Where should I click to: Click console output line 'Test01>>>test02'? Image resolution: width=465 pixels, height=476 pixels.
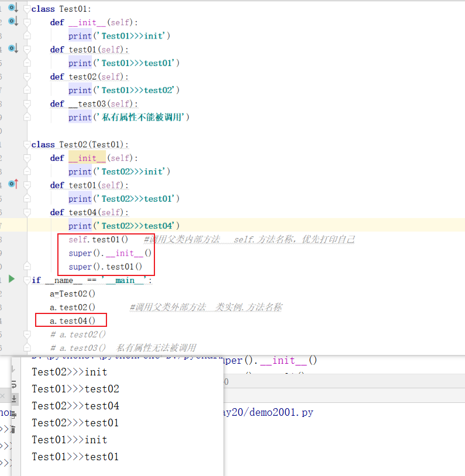pos(75,389)
